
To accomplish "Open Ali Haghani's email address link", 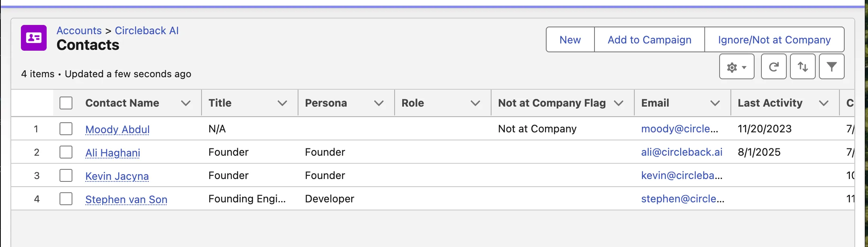I will click(681, 152).
